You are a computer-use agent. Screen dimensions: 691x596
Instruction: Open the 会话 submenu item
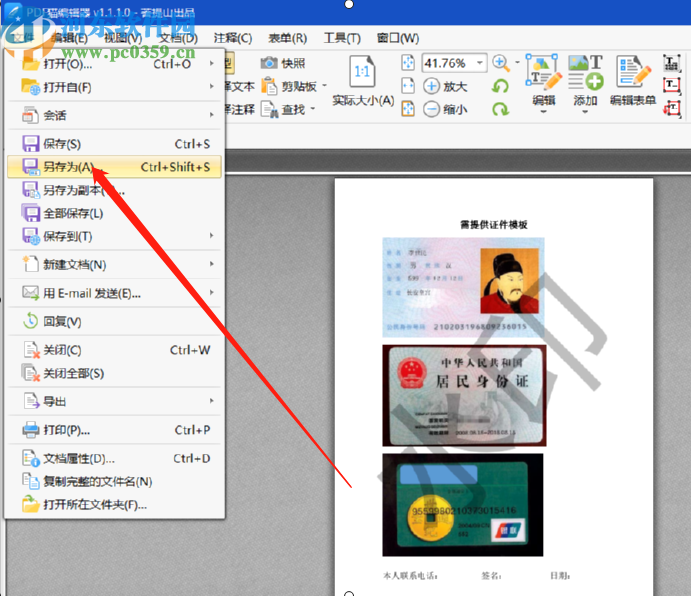[x=115, y=115]
